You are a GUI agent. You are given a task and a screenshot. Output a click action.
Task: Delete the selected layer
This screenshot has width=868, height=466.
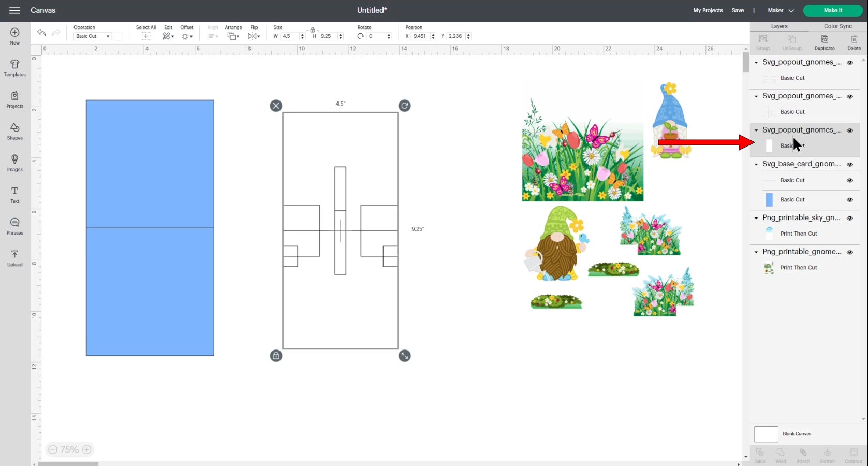tap(854, 42)
